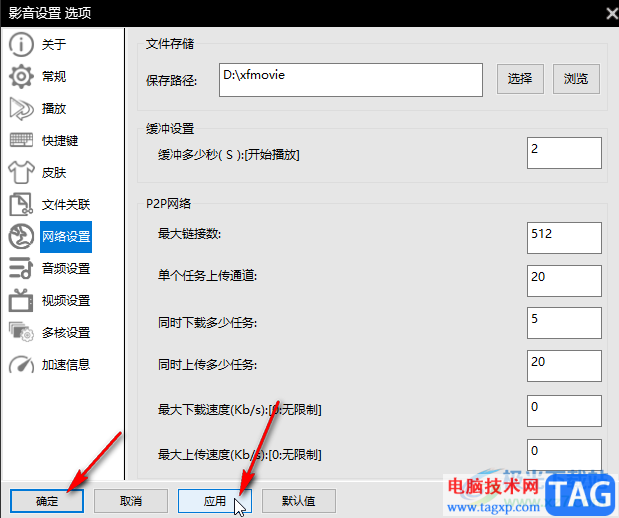The image size is (619, 518).
Task: Switch to 音频设置 label
Action: tap(66, 268)
